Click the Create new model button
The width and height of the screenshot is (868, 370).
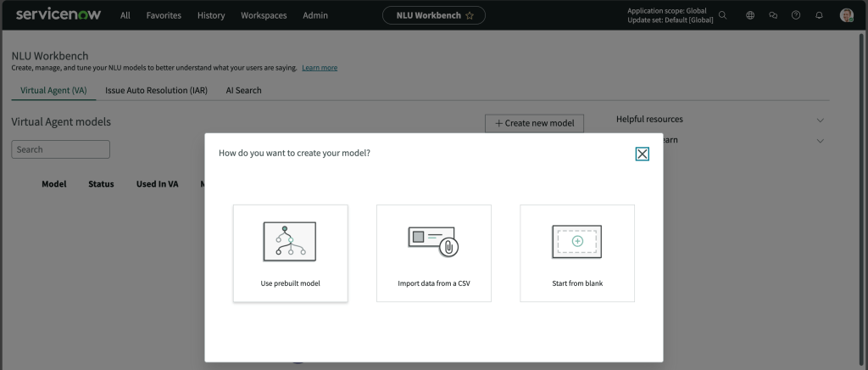(534, 123)
